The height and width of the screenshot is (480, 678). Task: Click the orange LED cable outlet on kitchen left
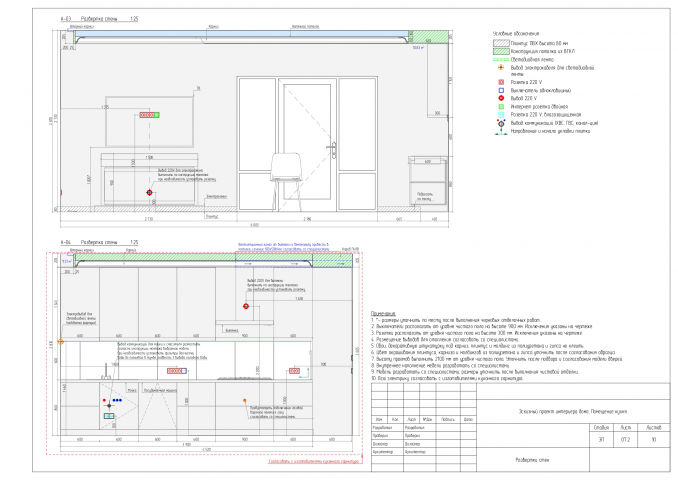[x=61, y=342]
